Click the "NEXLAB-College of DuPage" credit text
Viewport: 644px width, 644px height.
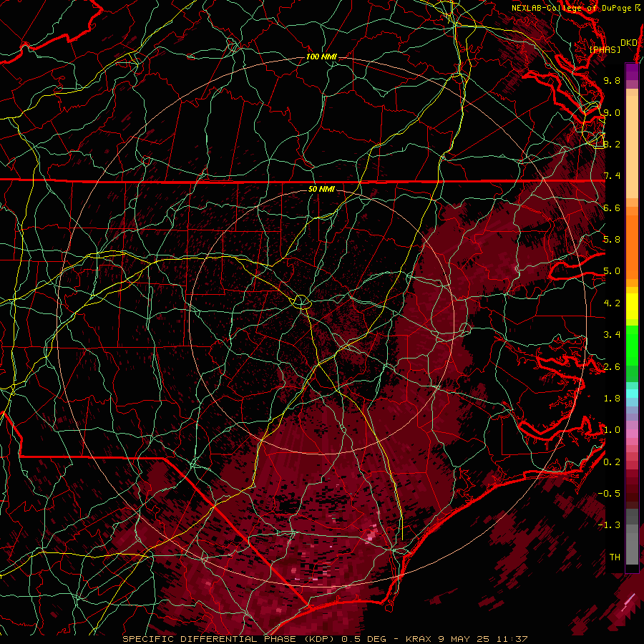point(571,8)
